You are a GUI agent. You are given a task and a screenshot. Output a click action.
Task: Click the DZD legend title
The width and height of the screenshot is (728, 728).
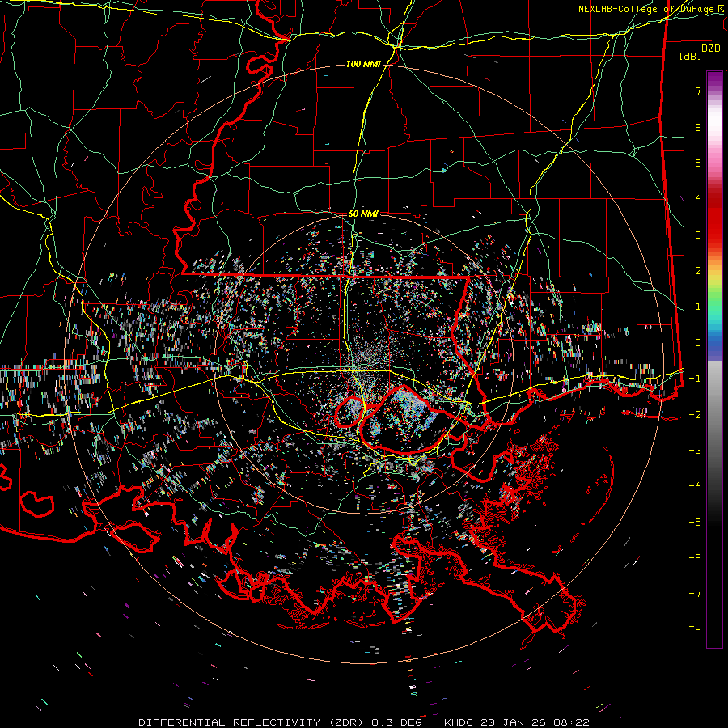click(711, 49)
